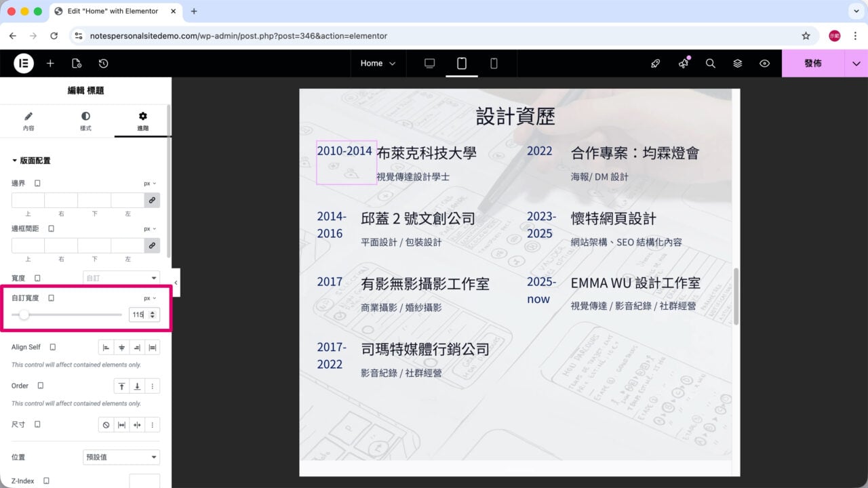Set Align Self to start

point(106,347)
